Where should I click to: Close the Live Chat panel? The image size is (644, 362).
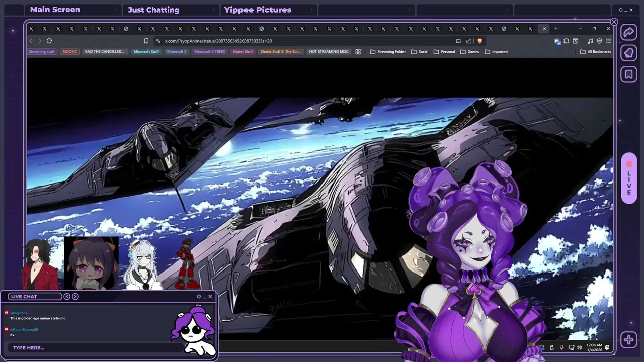click(x=210, y=296)
